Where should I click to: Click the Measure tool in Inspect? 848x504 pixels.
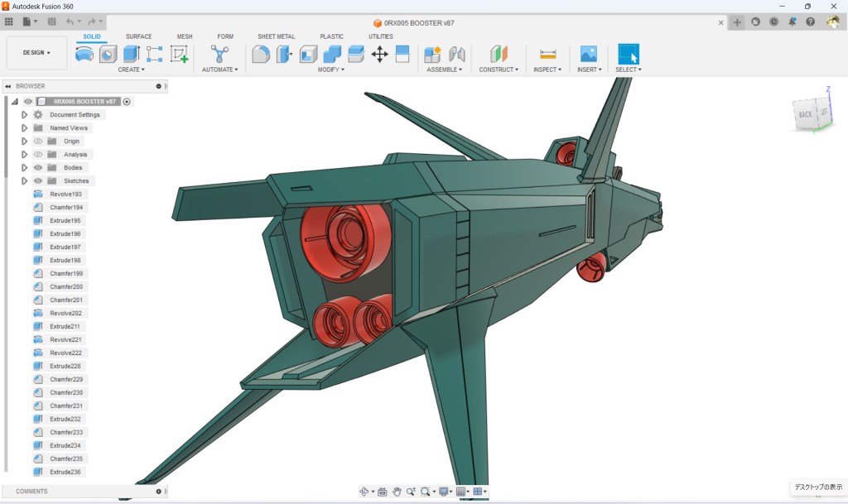[x=547, y=55]
